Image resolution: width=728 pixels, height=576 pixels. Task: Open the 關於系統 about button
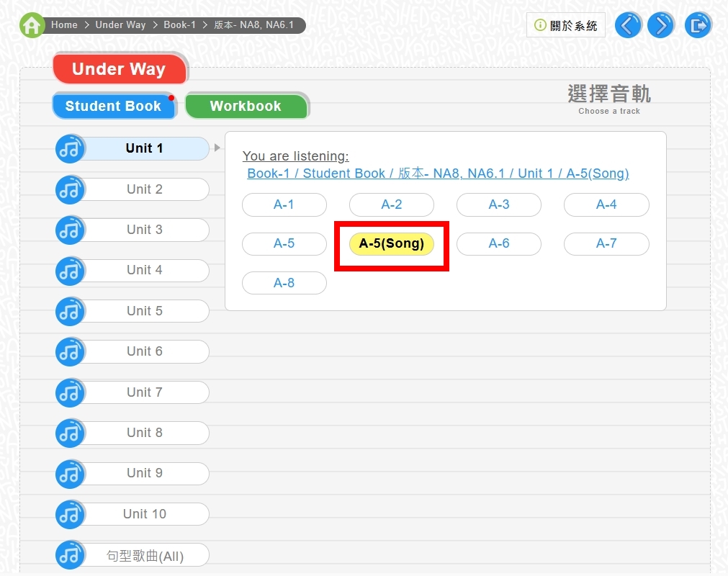click(x=566, y=25)
